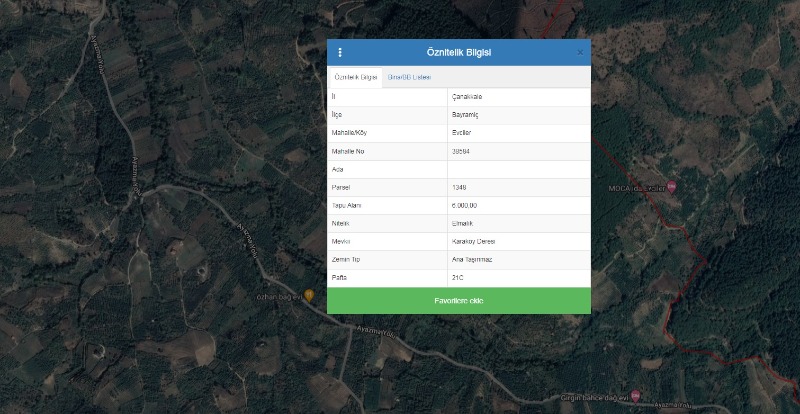This screenshot has height=414, width=800.
Task: Click the Girgin bahçe dağ evi pin
Action: coord(637,398)
